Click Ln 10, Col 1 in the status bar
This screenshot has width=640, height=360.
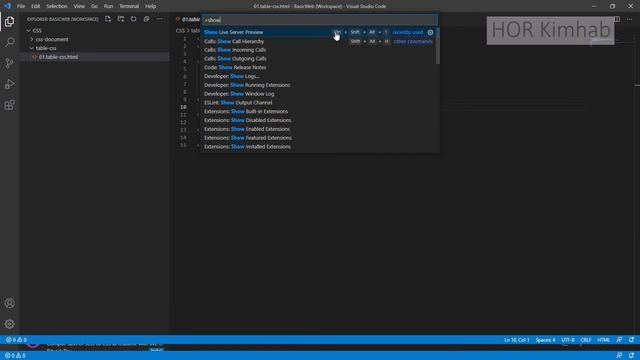click(516, 340)
